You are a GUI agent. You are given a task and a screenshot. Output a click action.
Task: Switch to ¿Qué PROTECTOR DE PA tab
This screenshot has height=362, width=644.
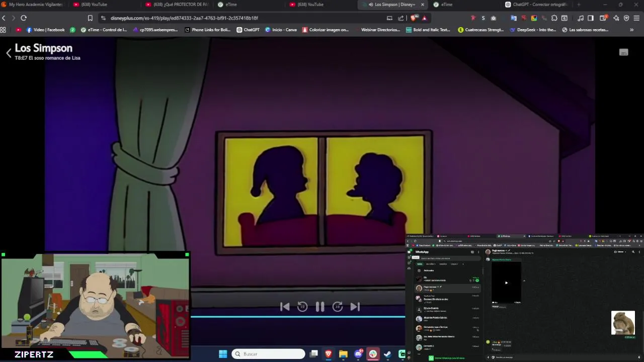pyautogui.click(x=177, y=5)
